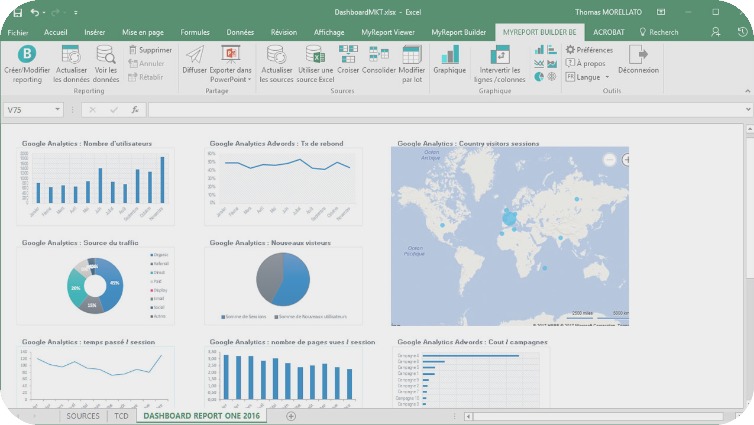
Task: Expand the formula bar arrow
Action: point(748,110)
